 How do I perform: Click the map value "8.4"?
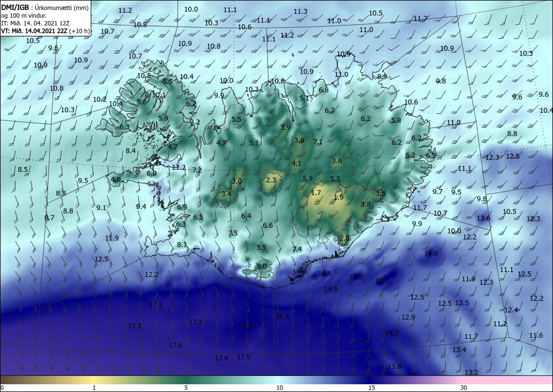(x=131, y=150)
